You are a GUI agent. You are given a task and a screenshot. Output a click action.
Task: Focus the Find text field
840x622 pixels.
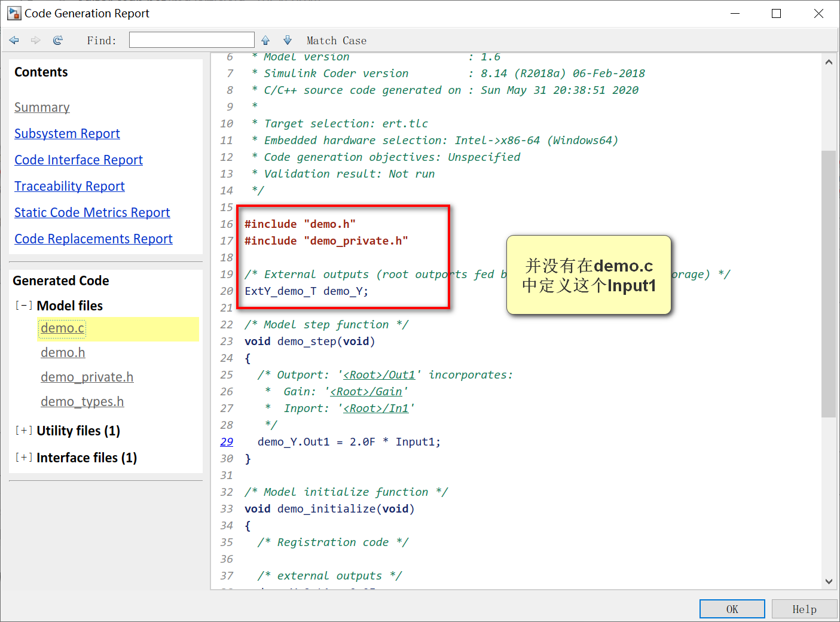(192, 40)
